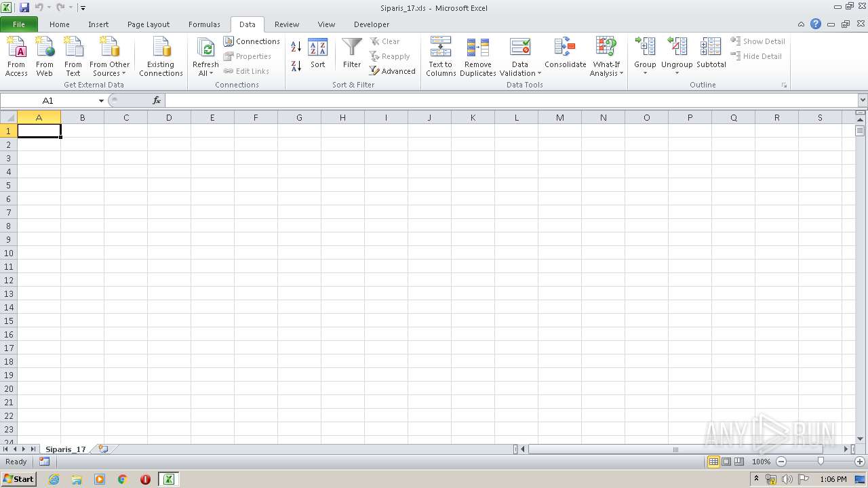
Task: Select row 10 header
Action: (9, 253)
